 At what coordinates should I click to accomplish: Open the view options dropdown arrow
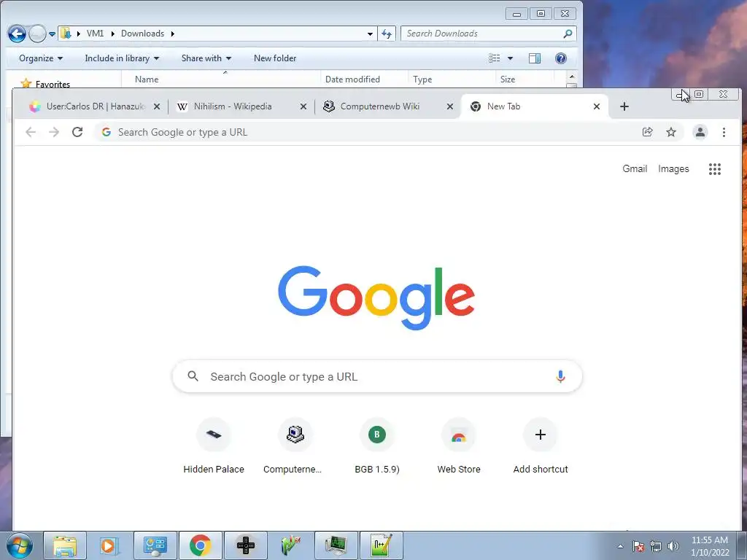[510, 58]
